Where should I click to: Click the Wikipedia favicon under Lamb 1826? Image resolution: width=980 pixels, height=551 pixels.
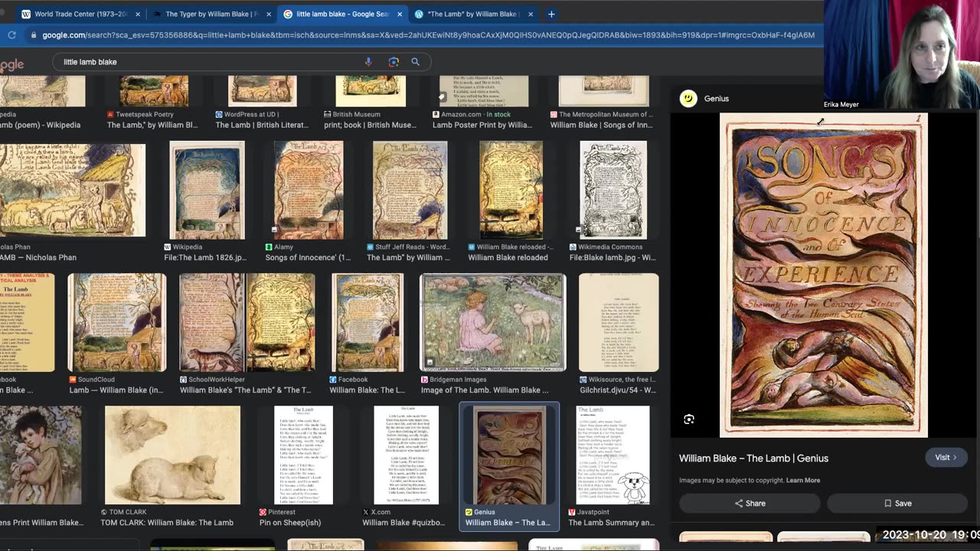click(168, 247)
